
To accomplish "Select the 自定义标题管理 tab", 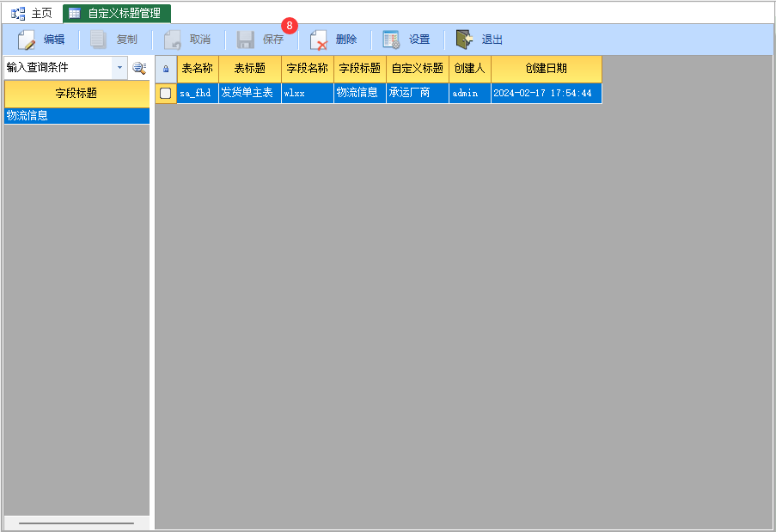I will tap(117, 14).
